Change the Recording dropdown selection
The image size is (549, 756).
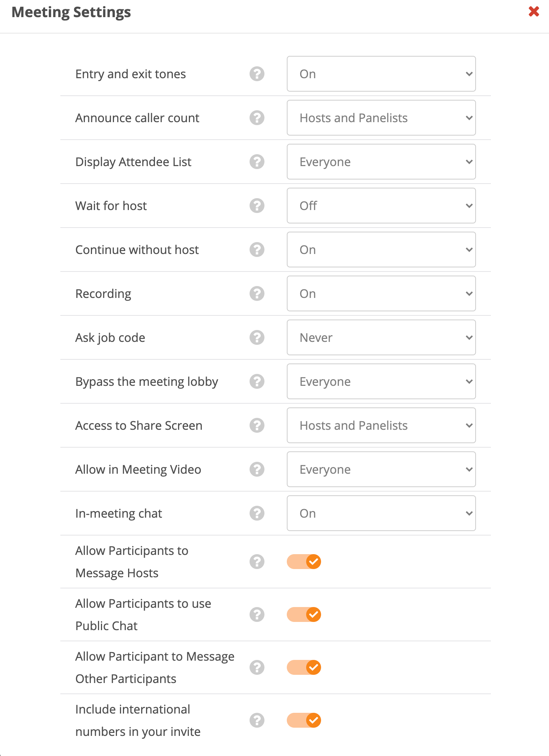tap(381, 293)
